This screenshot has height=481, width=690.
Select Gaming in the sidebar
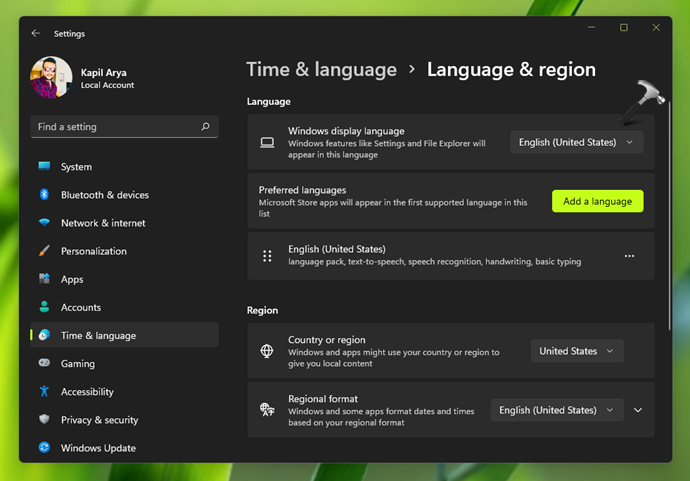(x=78, y=364)
